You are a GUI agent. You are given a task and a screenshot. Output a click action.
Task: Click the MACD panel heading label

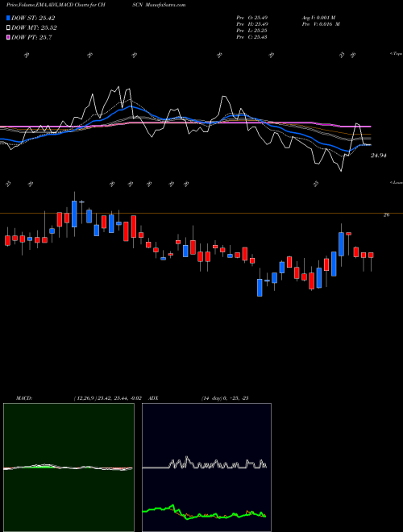[x=23, y=398]
